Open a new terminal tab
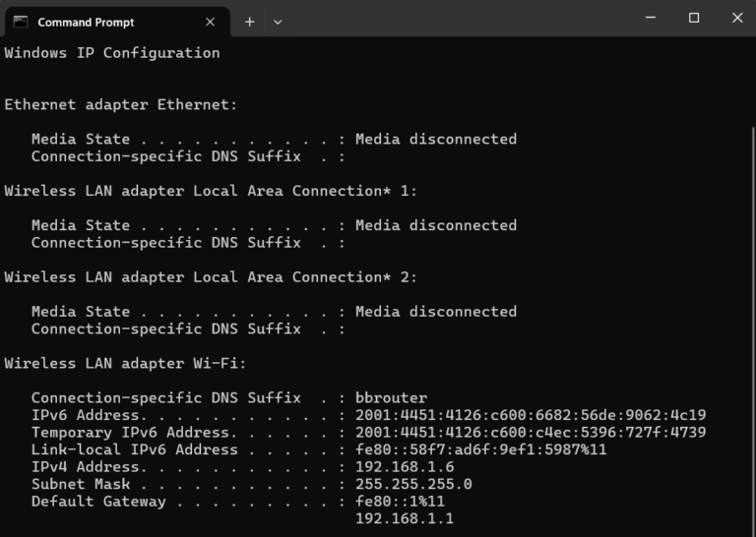The image size is (756, 537). click(249, 22)
